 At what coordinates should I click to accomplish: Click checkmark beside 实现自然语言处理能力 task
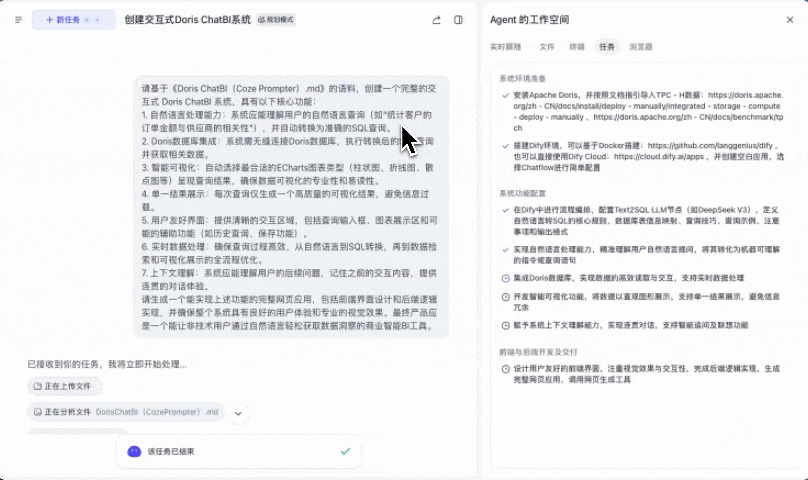[506, 250]
